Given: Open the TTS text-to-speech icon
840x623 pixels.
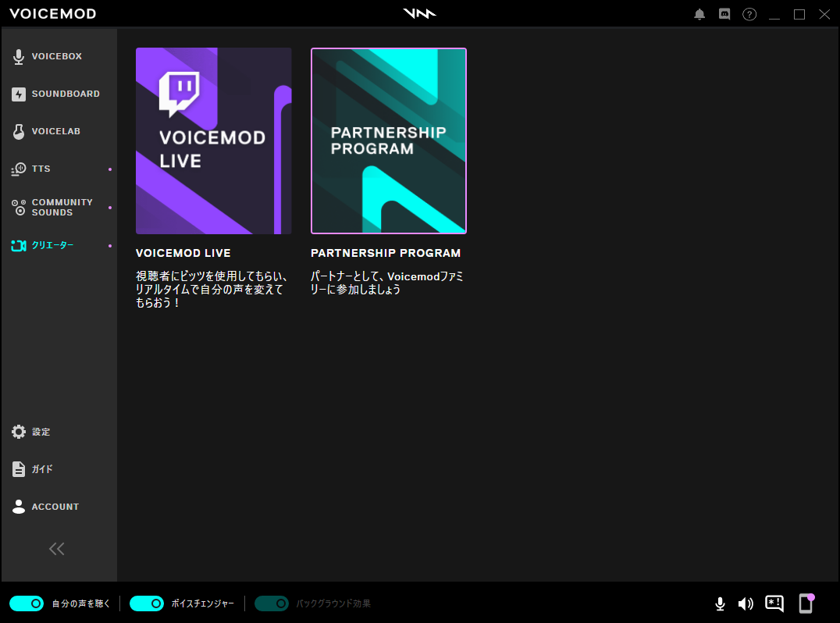Looking at the screenshot, I should [19, 169].
